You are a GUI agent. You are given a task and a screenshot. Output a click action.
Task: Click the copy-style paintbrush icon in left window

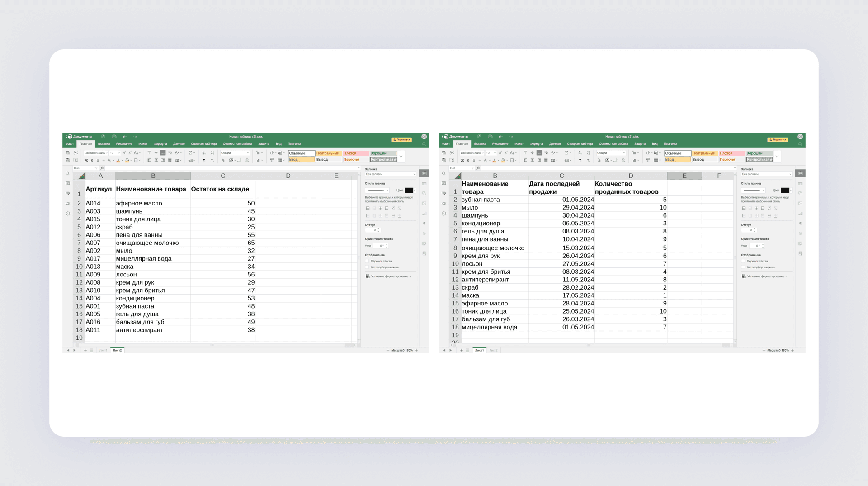pos(272,160)
